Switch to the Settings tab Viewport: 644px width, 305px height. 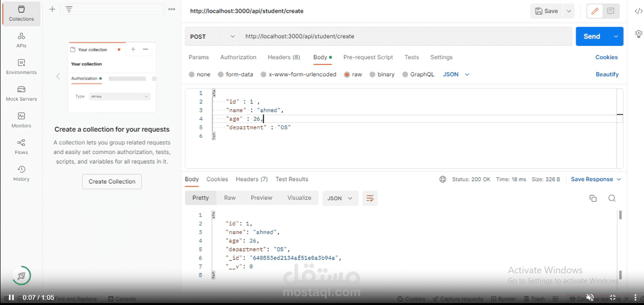click(x=441, y=57)
